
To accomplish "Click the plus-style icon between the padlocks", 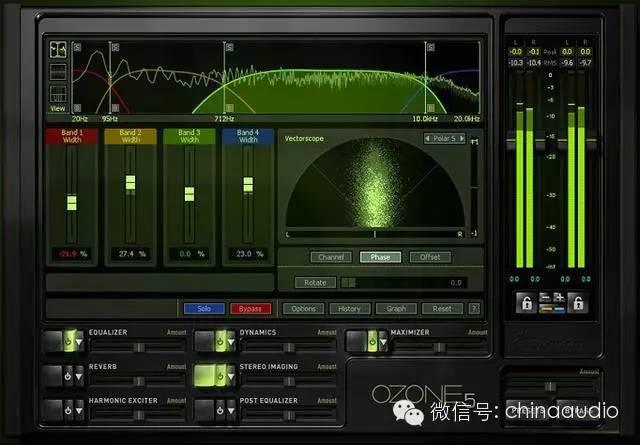I will [x=559, y=297].
